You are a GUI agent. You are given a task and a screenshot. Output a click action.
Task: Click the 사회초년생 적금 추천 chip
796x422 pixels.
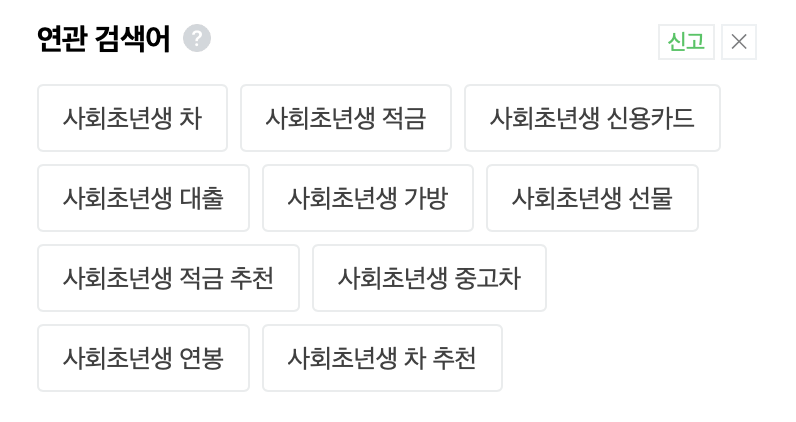pos(168,278)
